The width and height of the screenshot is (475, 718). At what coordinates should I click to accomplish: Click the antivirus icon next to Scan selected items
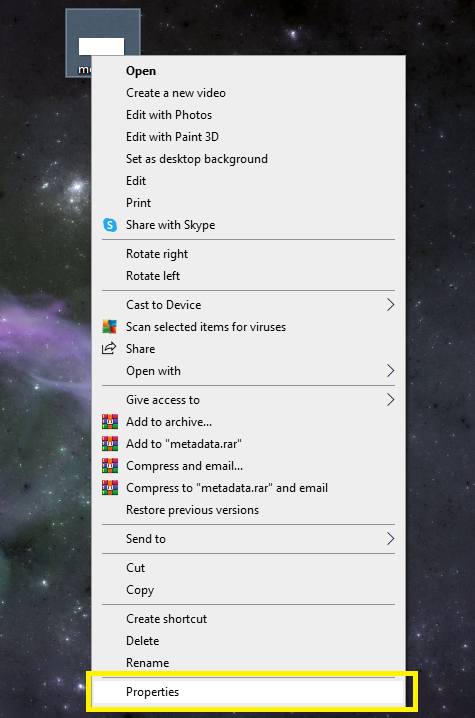coord(109,326)
